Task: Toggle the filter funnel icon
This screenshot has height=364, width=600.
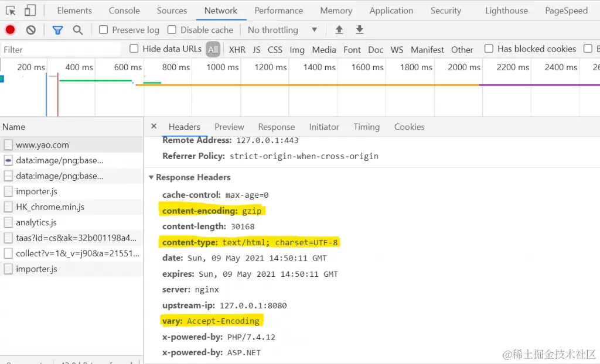Action: (58, 30)
